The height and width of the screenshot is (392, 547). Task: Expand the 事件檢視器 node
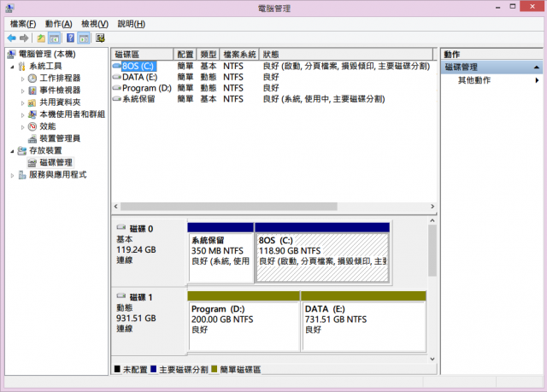pos(23,91)
